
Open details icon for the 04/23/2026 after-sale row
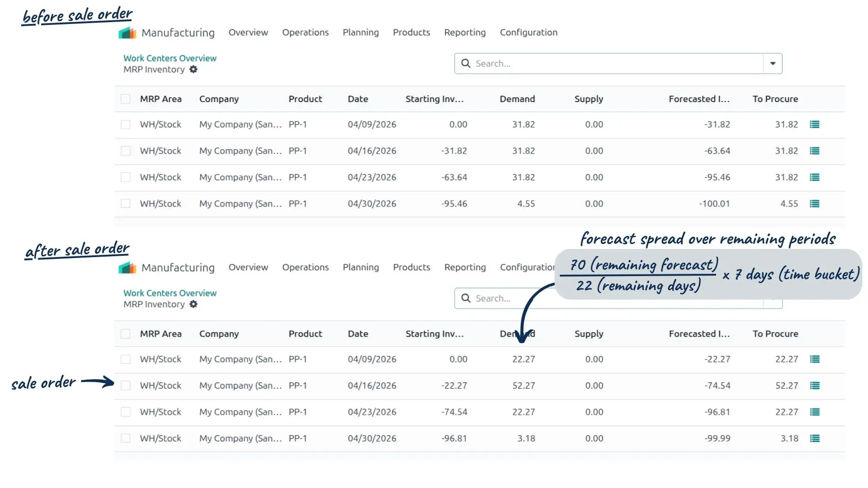(816, 412)
